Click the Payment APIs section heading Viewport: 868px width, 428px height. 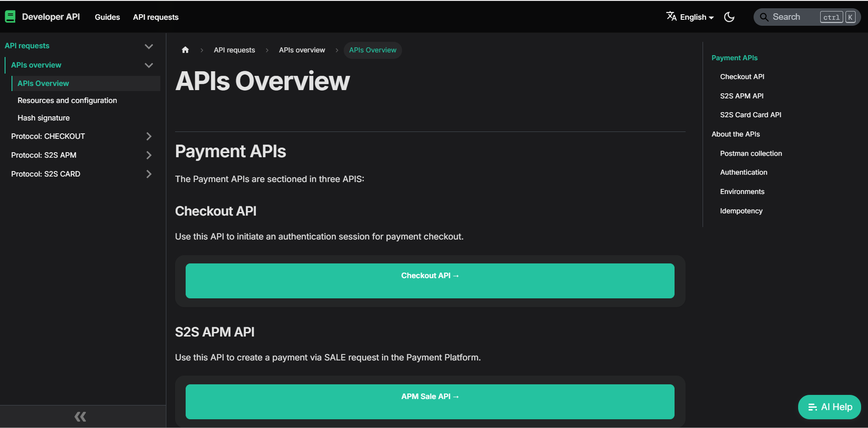pos(231,151)
